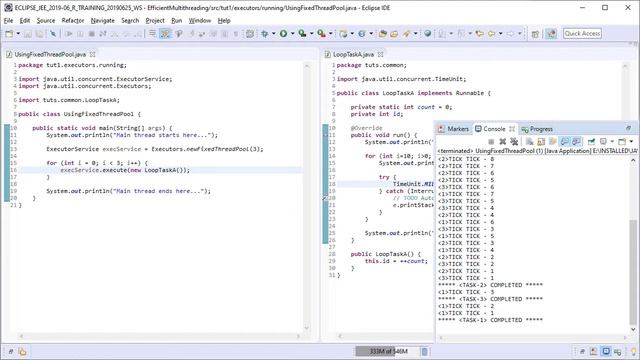Viewport: 640px width, 360px height.
Task: Open the Coverage dropdown arrow
Action: 311,34
